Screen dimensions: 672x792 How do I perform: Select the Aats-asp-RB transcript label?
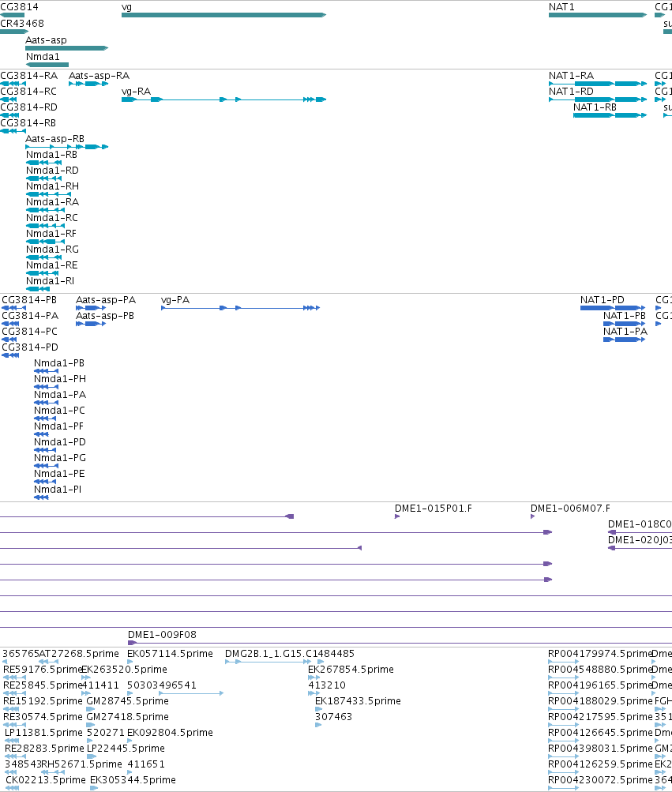point(54,138)
